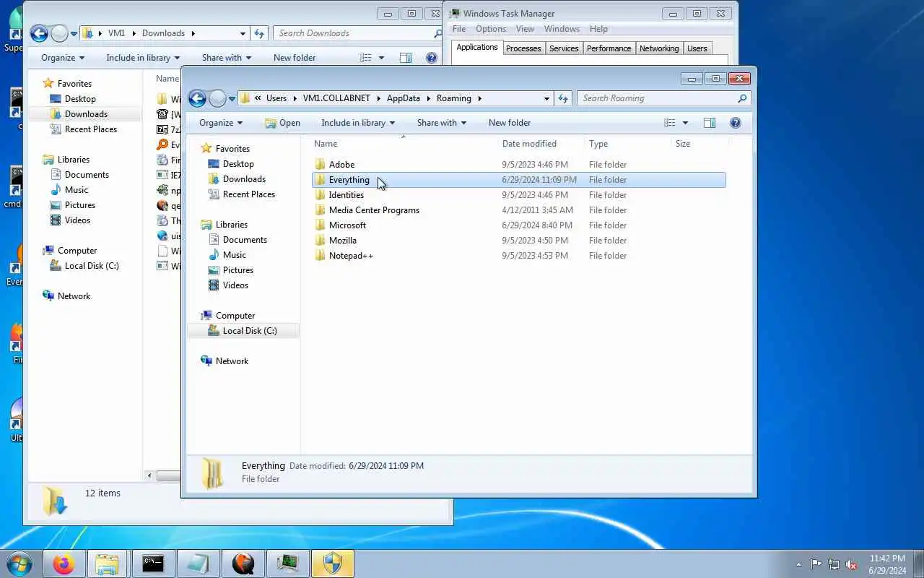Open Music library in Roaming sidebar
Image resolution: width=924 pixels, height=578 pixels.
pyautogui.click(x=234, y=255)
